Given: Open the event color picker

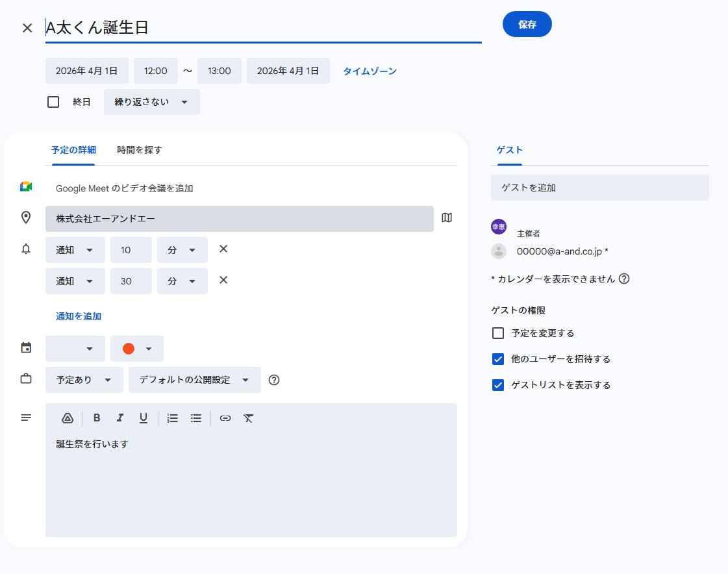Looking at the screenshot, I should (x=136, y=348).
